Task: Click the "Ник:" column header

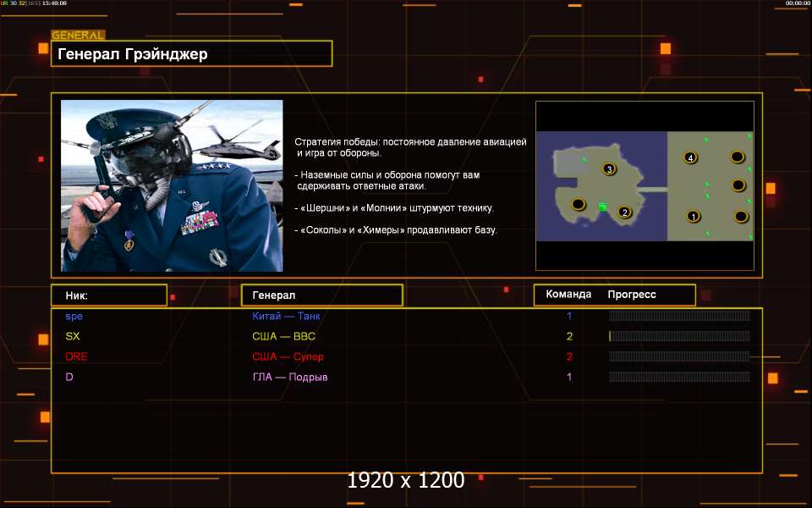Action: point(108,295)
